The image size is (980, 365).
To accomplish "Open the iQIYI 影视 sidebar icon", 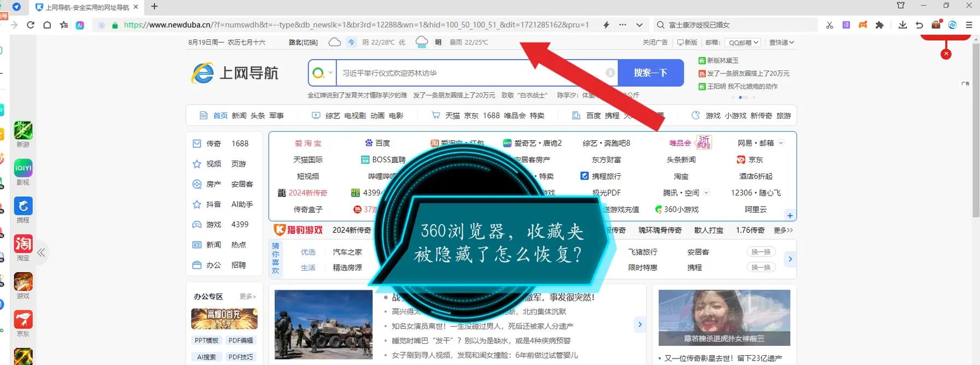I will pos(23,172).
